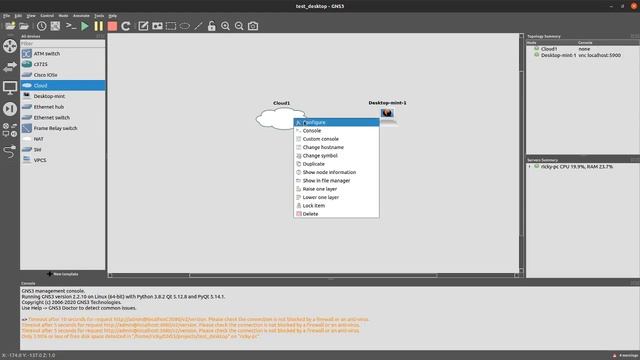Select the Add a note tool

pos(143,26)
